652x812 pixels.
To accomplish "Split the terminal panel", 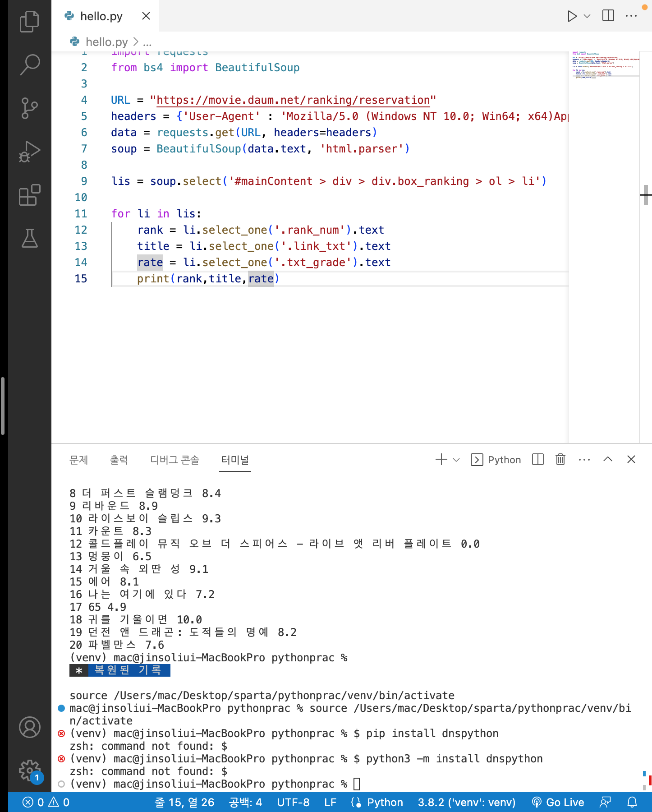I will 538,459.
